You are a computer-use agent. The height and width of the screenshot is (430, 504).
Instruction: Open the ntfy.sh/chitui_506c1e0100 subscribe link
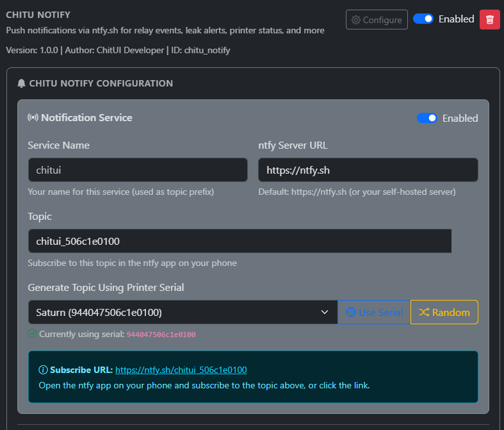[181, 370]
